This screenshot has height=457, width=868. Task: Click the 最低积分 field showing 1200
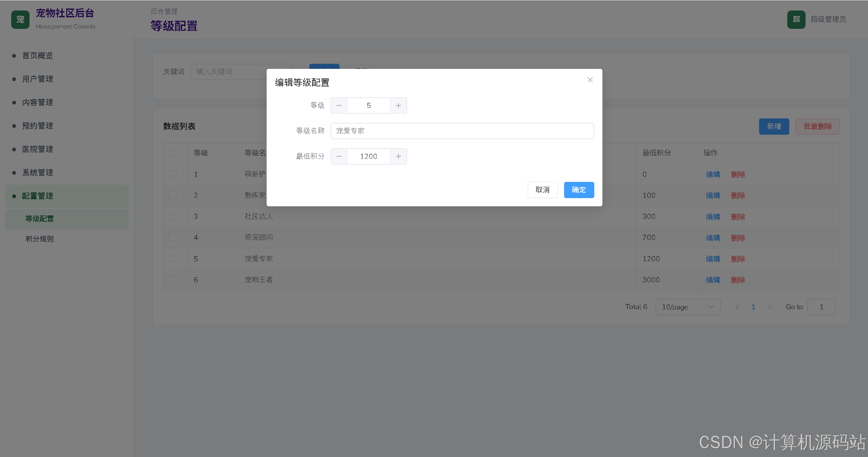tap(369, 156)
